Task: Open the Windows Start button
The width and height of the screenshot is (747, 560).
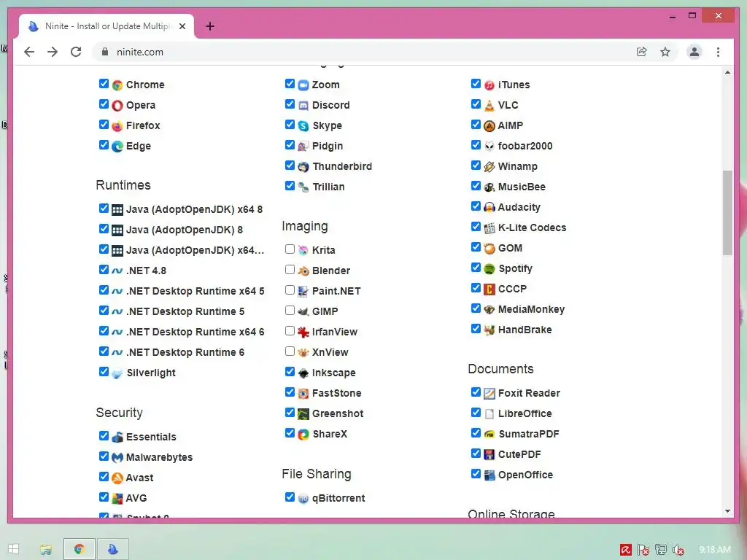Action: click(14, 549)
